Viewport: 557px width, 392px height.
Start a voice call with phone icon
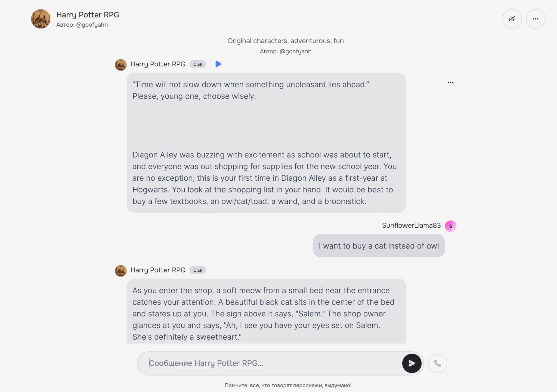point(437,363)
